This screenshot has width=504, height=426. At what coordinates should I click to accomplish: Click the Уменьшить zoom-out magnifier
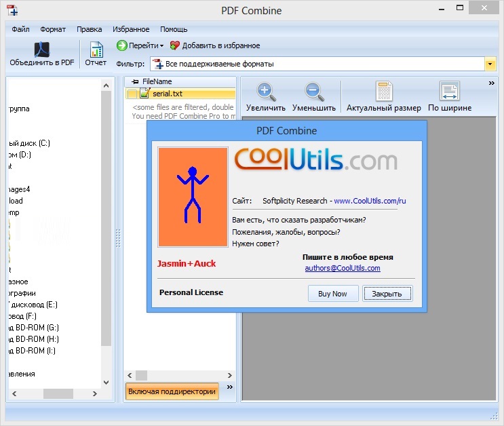click(x=314, y=92)
